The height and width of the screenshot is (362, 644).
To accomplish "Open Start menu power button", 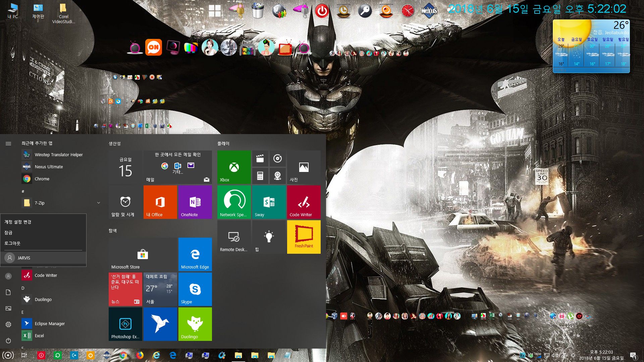I will click(8, 341).
